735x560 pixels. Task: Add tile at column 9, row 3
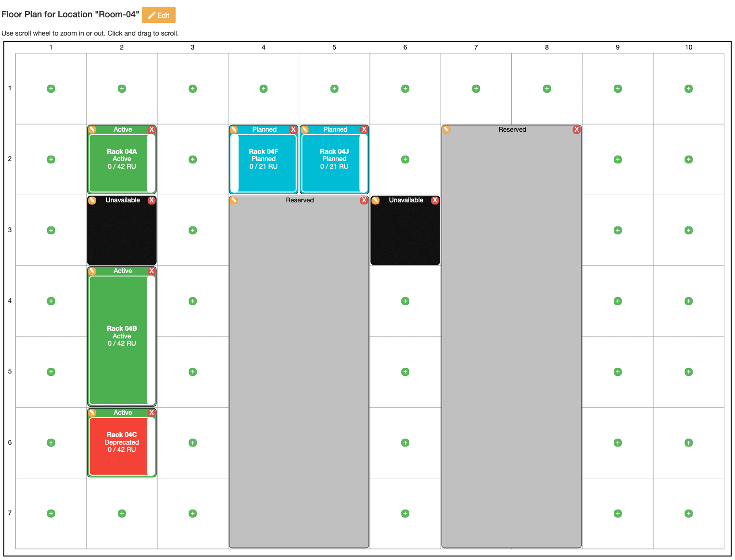(618, 230)
